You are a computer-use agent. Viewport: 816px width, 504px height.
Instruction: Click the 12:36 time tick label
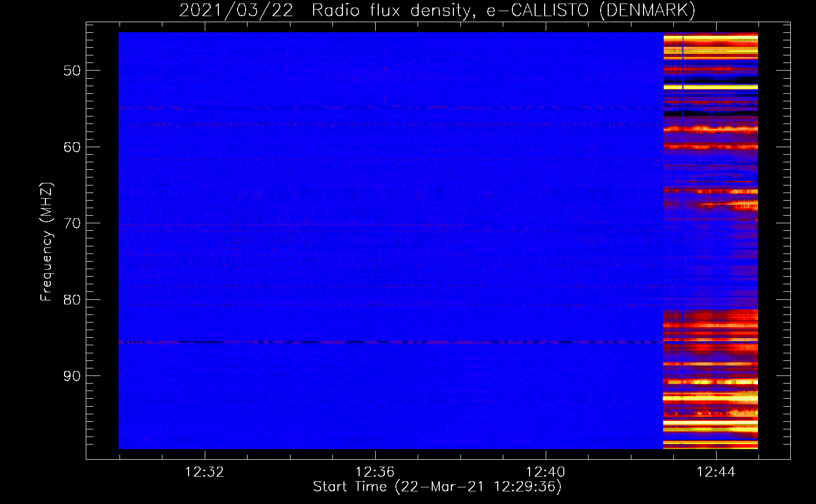point(375,472)
